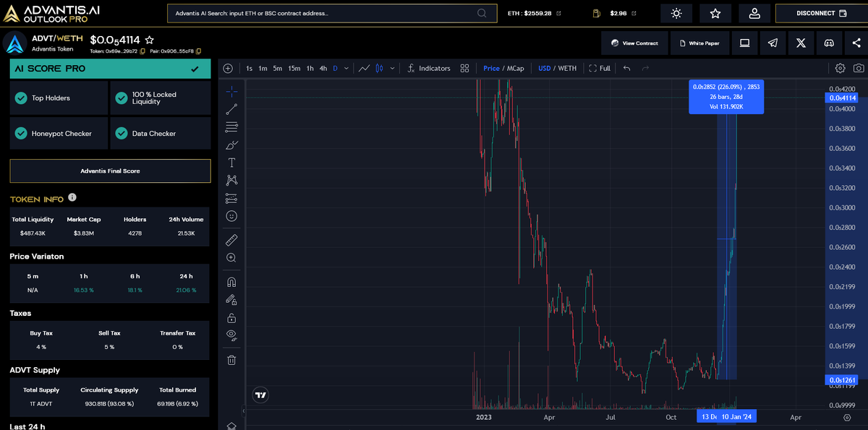
Task: Open the gas price external link icon
Action: (x=634, y=13)
